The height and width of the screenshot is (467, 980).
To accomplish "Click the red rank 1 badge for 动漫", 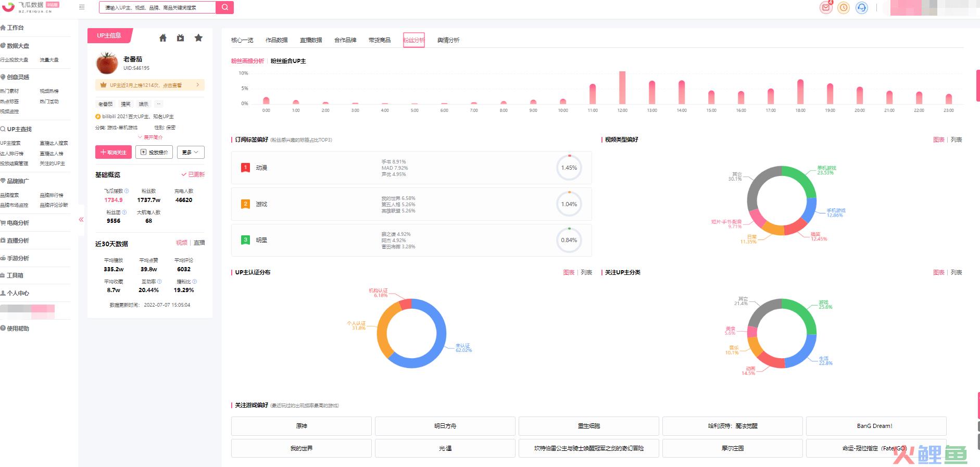I will pos(245,168).
